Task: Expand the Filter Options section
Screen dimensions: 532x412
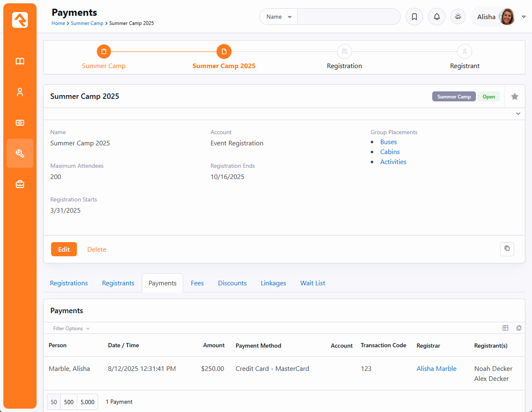Action: [x=71, y=329]
